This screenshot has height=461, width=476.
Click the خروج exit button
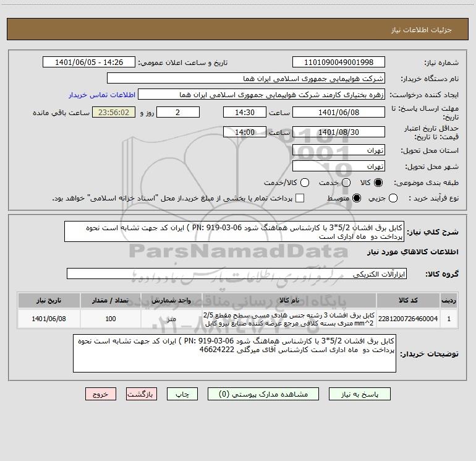(x=100, y=394)
